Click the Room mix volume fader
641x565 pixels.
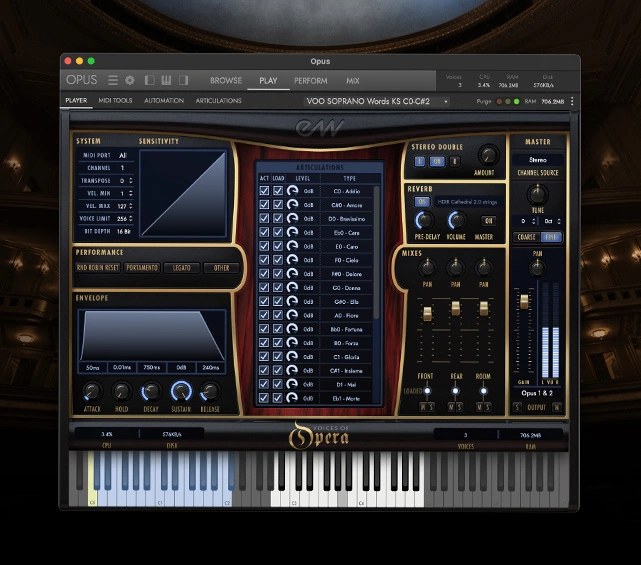click(484, 308)
